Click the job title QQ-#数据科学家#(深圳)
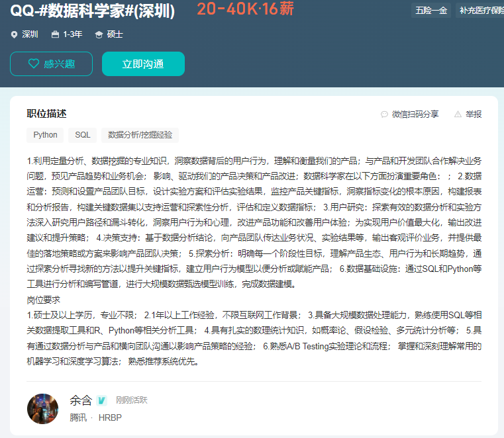 [93, 11]
